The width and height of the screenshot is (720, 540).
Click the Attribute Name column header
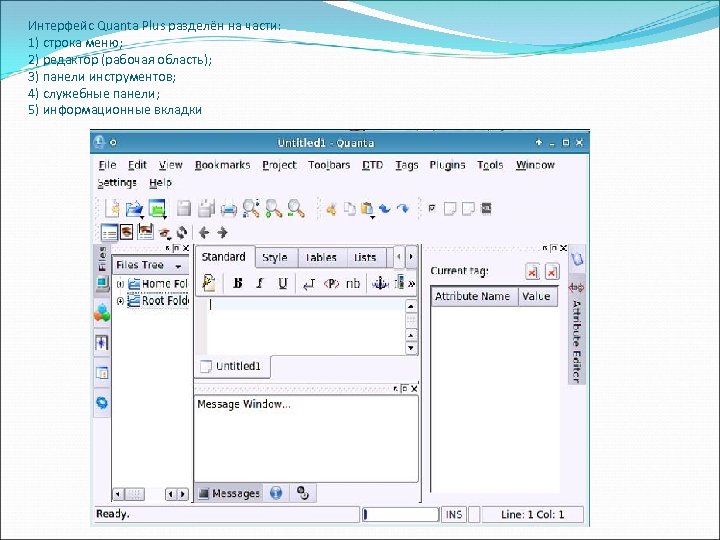[473, 297]
